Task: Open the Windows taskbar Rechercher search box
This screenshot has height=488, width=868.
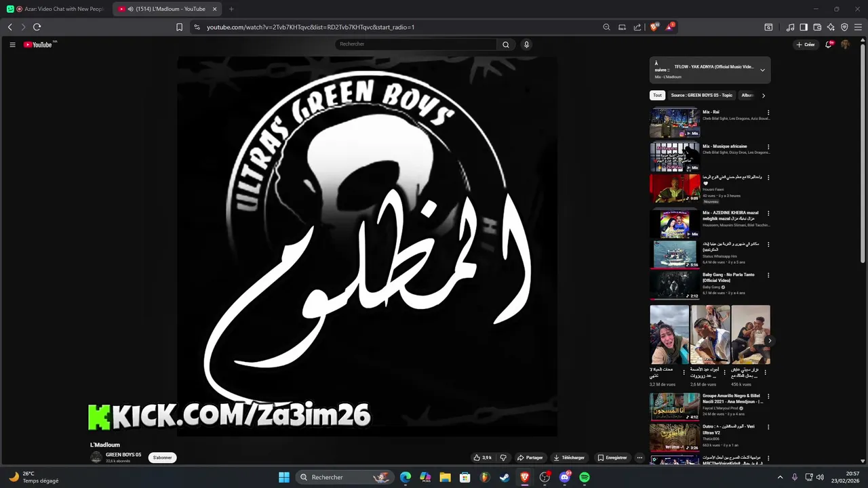Action: [x=346, y=477]
